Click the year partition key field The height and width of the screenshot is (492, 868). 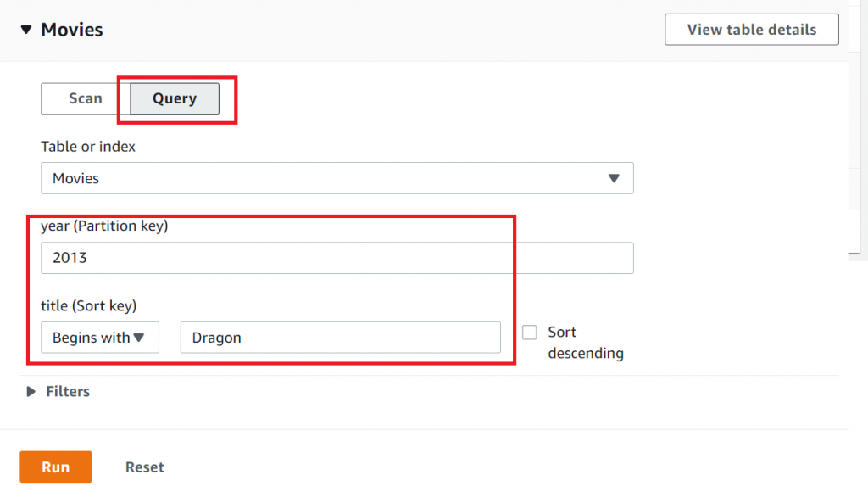pos(337,258)
